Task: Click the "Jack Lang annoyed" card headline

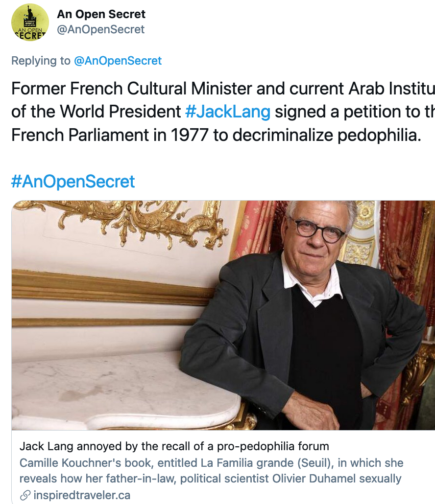Action: click(174, 446)
